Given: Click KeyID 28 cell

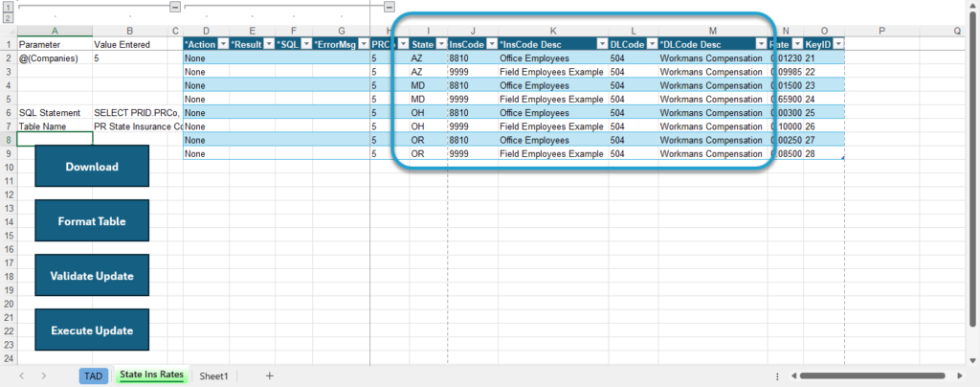Looking at the screenshot, I should [824, 154].
